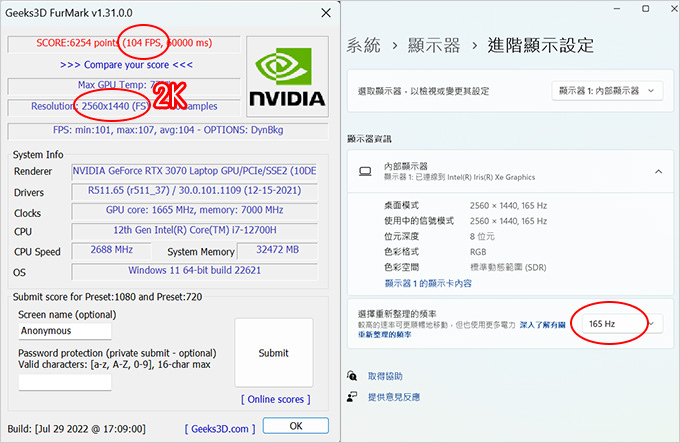The image size is (680, 443).
Task: Visit the Geeks3D.com link
Action: (x=220, y=429)
